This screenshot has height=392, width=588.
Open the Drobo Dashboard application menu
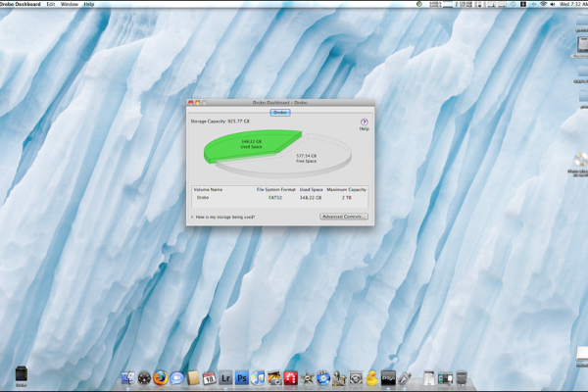(x=21, y=4)
